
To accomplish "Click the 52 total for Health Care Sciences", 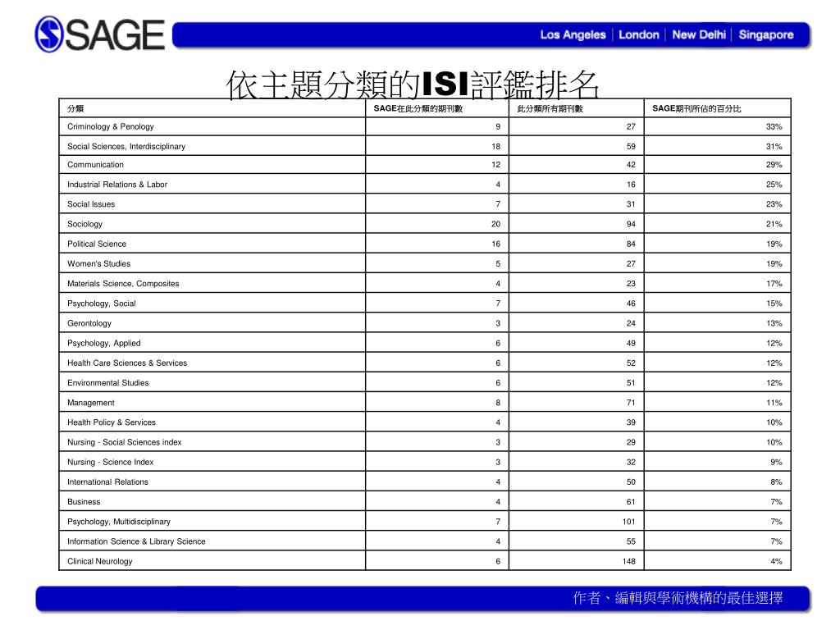I will (631, 363).
